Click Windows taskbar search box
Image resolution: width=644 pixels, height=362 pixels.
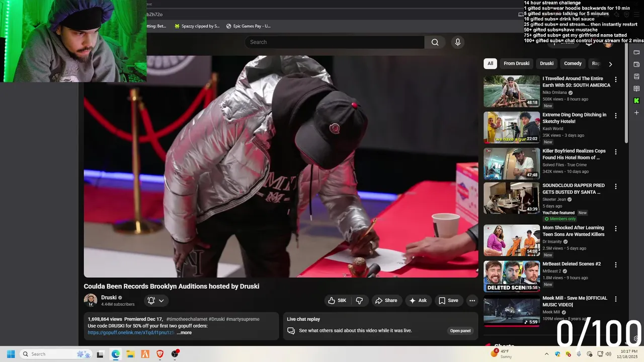coord(56,354)
